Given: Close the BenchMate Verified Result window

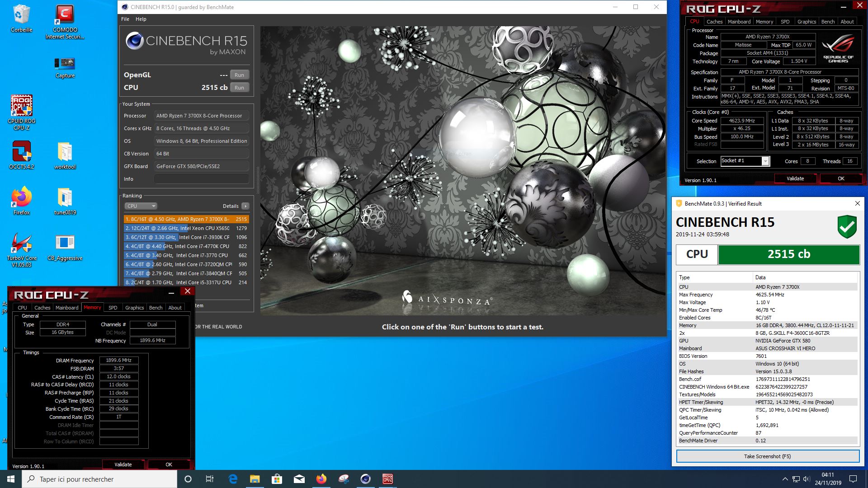Looking at the screenshot, I should pyautogui.click(x=857, y=203).
